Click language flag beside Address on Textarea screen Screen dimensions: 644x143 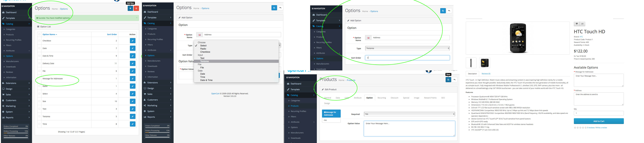(368, 38)
